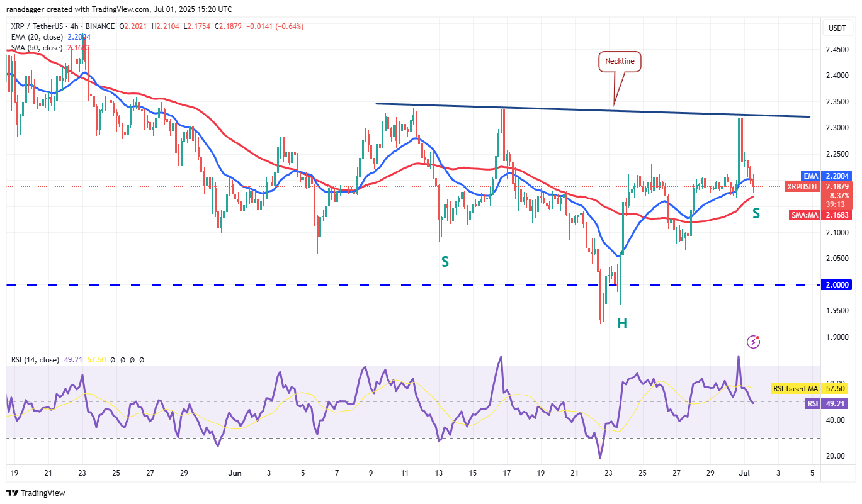Select the RSI (14, close) indicator legend

[35, 360]
